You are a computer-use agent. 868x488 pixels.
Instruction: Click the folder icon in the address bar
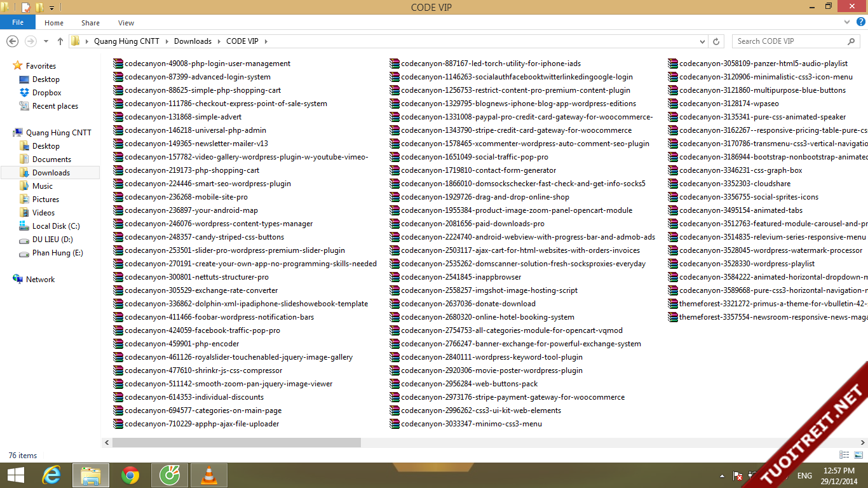pyautogui.click(x=76, y=41)
